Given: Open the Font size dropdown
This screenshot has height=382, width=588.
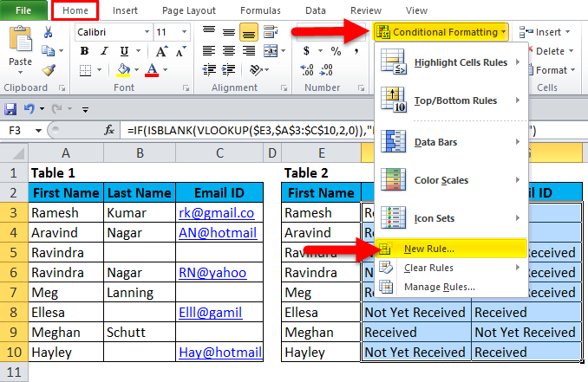Looking at the screenshot, I should (x=184, y=32).
